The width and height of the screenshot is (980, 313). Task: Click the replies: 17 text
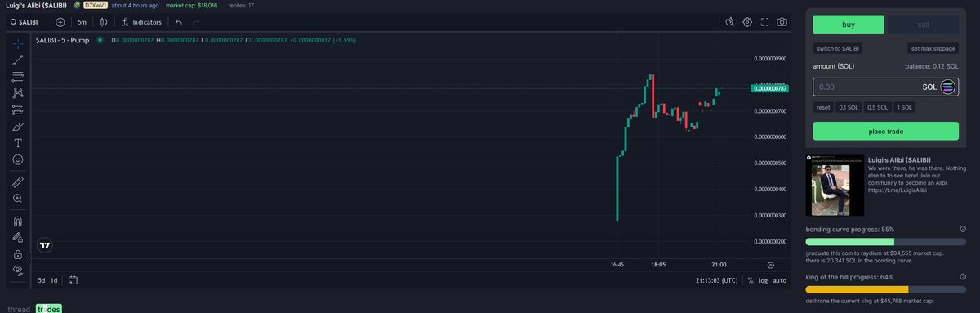click(x=240, y=5)
